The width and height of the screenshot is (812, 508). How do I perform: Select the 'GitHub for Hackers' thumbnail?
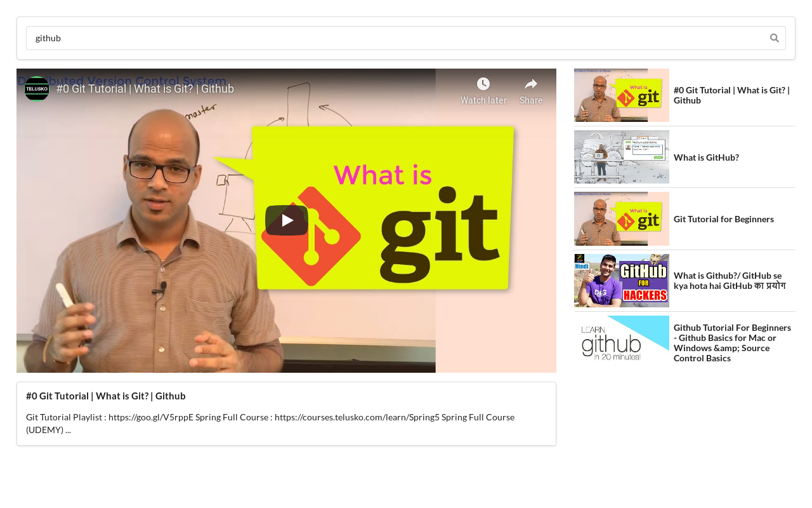click(622, 281)
